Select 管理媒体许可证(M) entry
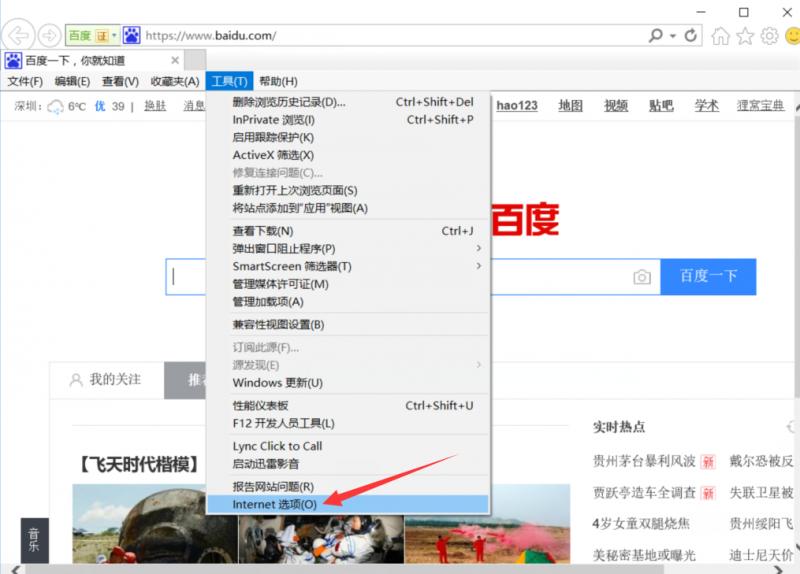The image size is (800, 574). tap(348, 284)
